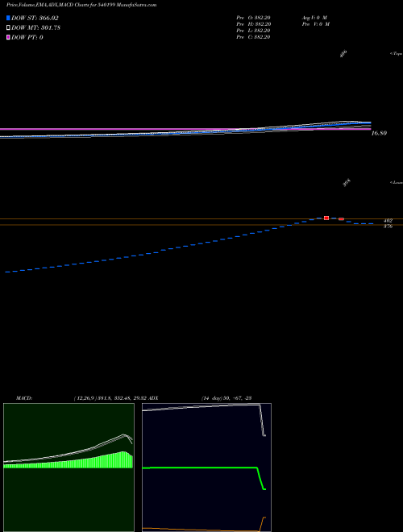Click the white DOW MT legend swatch

click(x=8, y=27)
